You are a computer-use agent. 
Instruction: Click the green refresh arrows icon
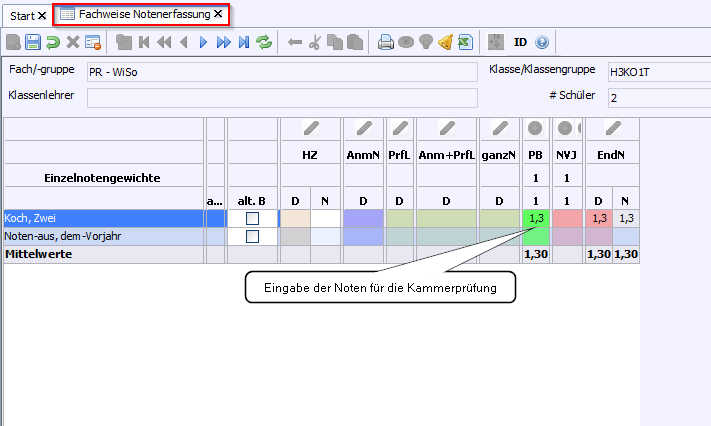[x=264, y=42]
